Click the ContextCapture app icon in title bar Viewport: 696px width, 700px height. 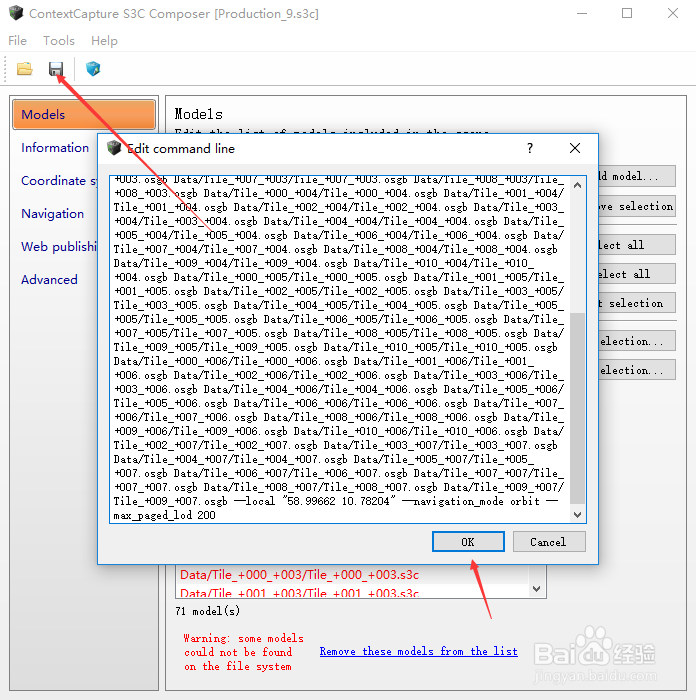16,13
